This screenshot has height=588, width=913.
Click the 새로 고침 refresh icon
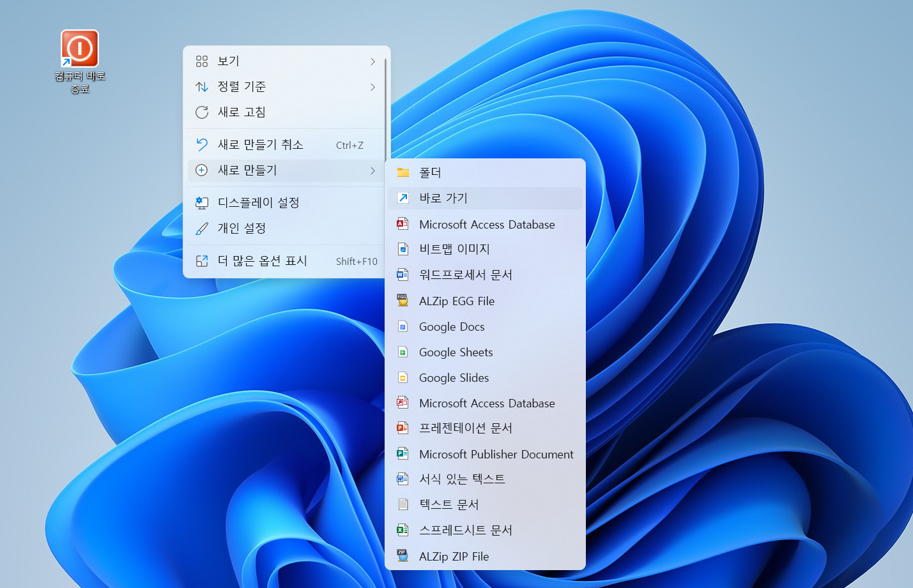(202, 112)
